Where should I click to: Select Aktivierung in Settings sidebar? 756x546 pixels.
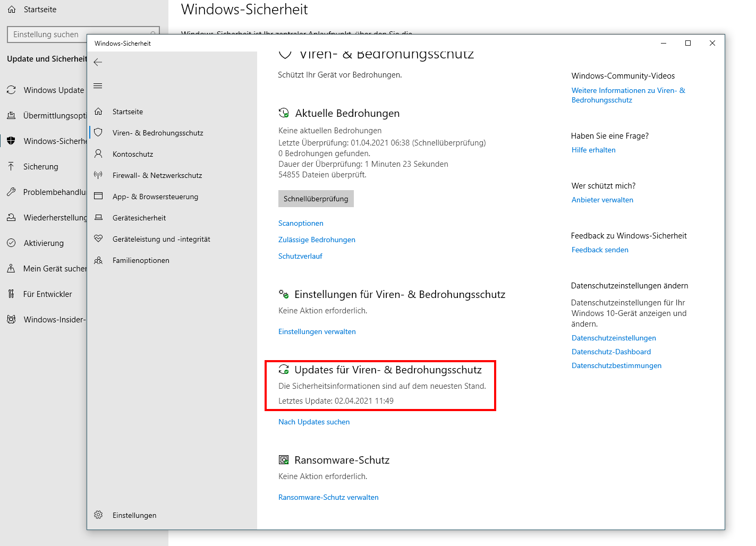click(44, 243)
